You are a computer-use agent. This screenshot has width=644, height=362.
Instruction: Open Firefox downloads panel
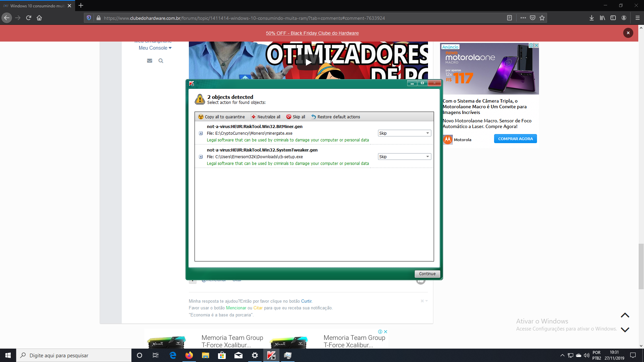coord(591,18)
